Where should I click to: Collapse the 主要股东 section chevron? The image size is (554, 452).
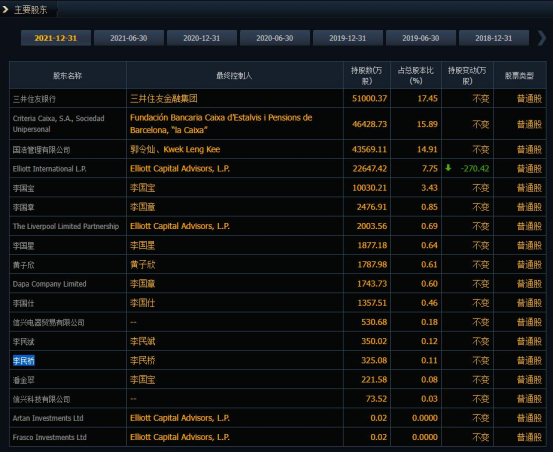(5, 10)
